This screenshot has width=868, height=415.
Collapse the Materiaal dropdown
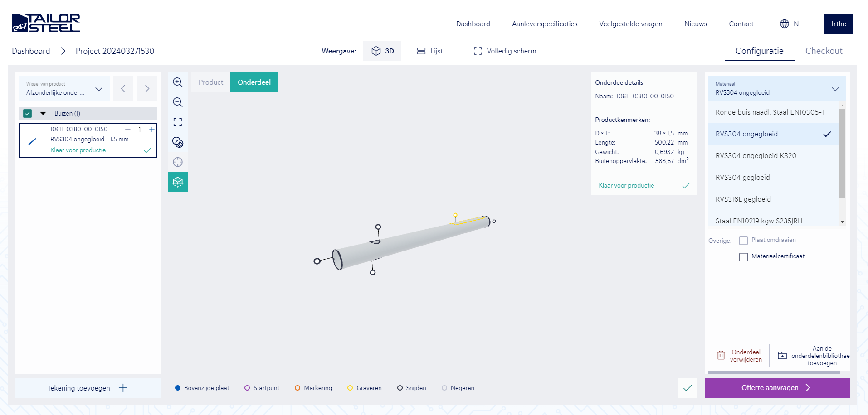(835, 89)
